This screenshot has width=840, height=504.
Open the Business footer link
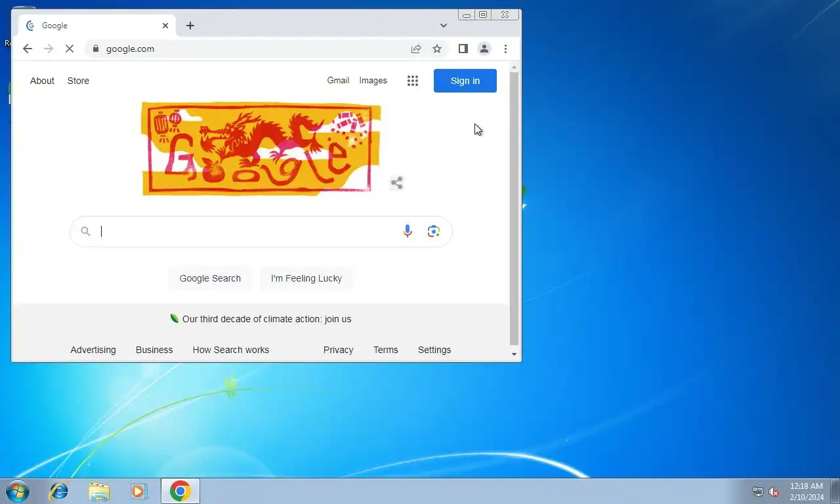pos(154,350)
